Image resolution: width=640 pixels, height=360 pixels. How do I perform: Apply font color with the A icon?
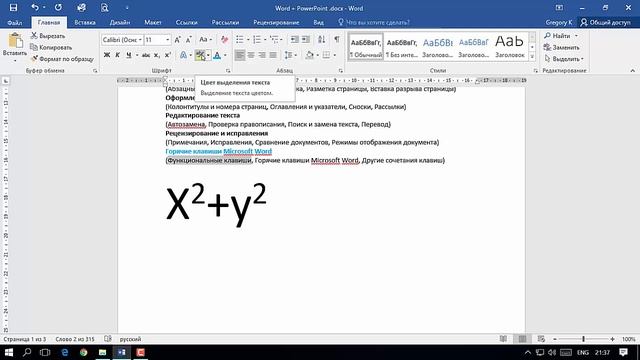(x=217, y=55)
